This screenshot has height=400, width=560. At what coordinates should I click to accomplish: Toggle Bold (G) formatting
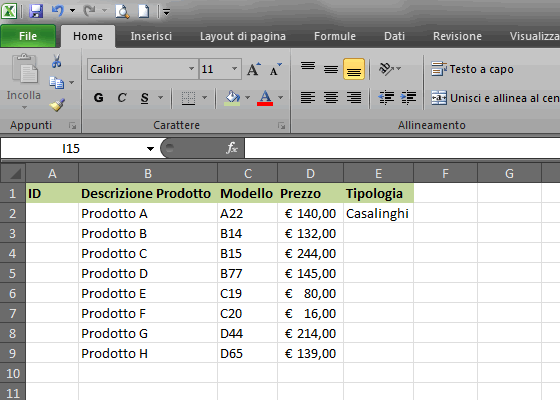(99, 98)
